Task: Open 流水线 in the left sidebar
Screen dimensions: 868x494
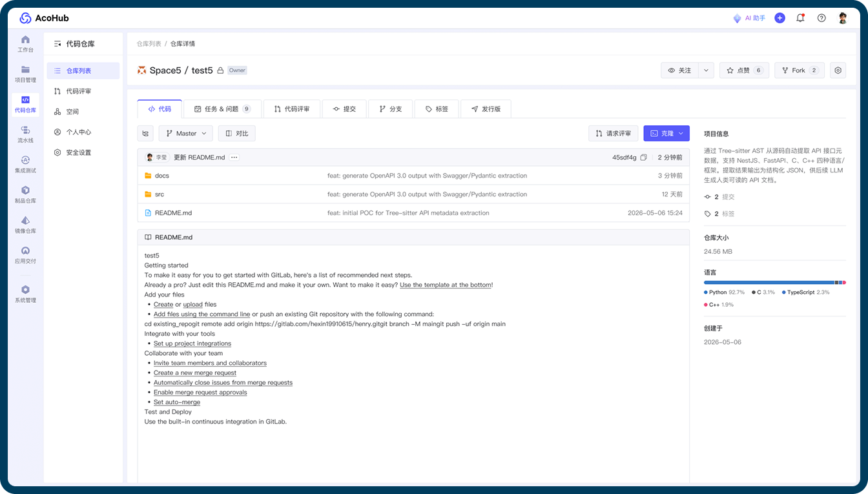Action: (x=25, y=134)
